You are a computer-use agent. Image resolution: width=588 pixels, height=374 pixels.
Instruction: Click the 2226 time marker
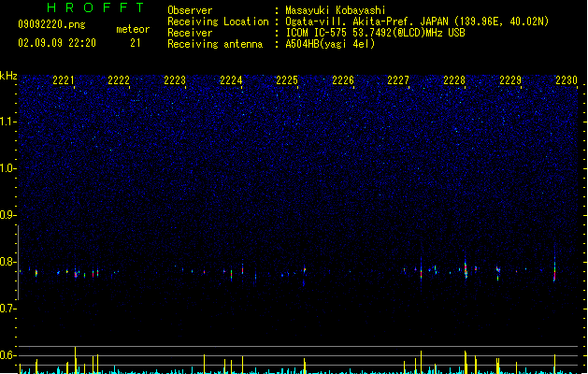(x=343, y=80)
